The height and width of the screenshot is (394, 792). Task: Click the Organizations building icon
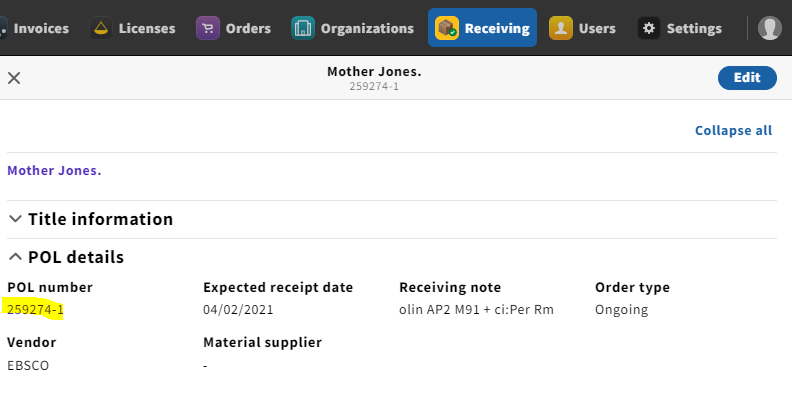tap(303, 28)
